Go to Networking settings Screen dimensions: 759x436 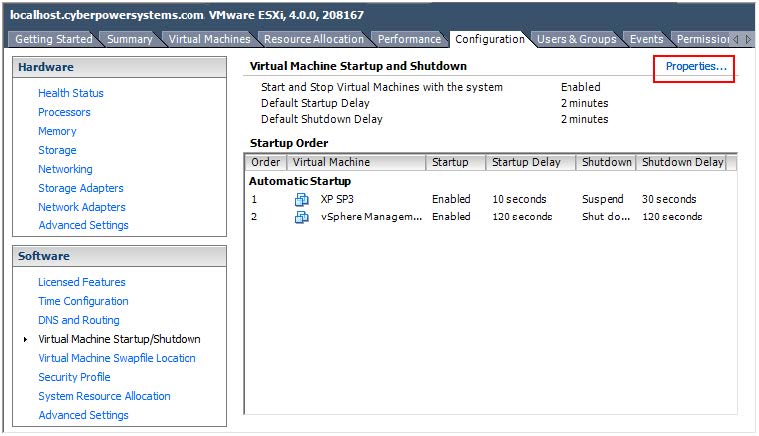(65, 169)
